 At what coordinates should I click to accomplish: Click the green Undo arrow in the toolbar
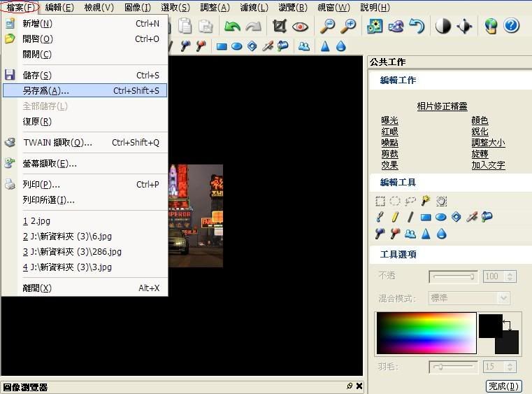231,27
